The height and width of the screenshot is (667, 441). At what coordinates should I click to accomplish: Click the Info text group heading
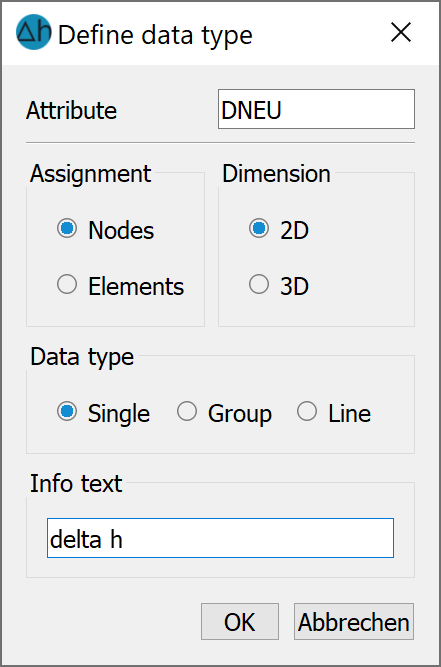coord(76,484)
